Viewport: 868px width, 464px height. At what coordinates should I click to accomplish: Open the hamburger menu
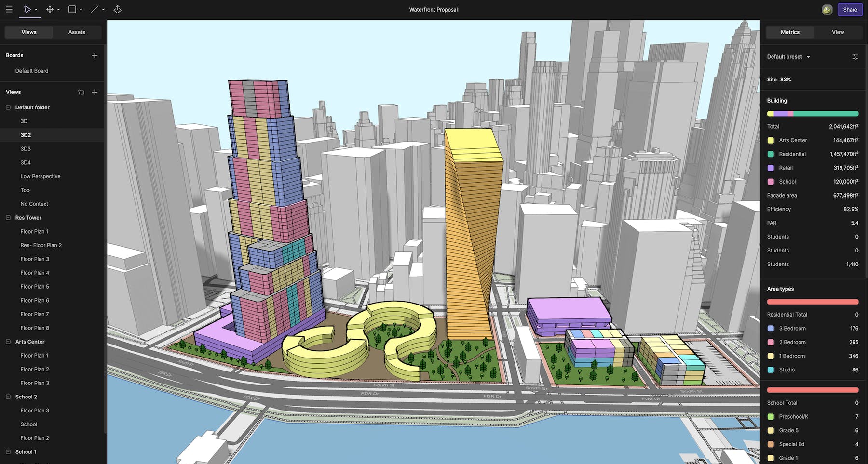tap(9, 9)
